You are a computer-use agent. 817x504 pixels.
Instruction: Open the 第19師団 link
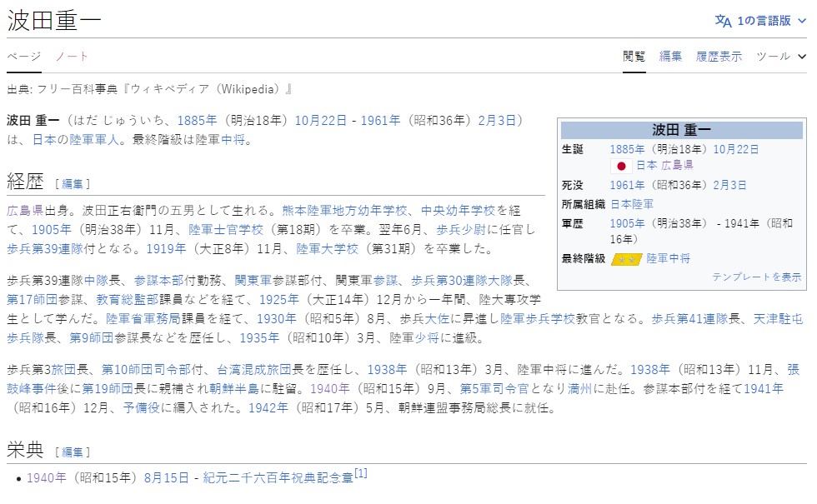108,389
